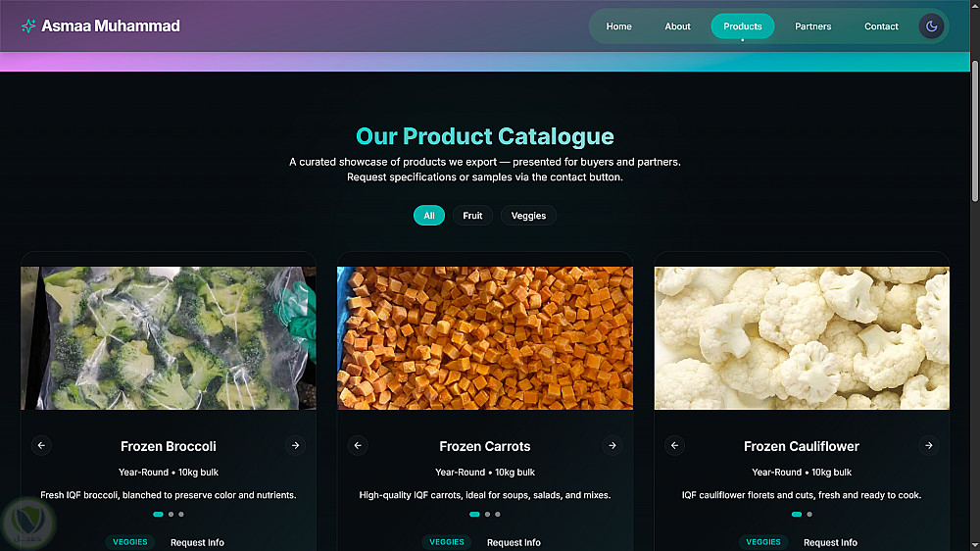Request Info for Frozen Cauliflower
The height and width of the screenshot is (551, 980).
coord(830,542)
